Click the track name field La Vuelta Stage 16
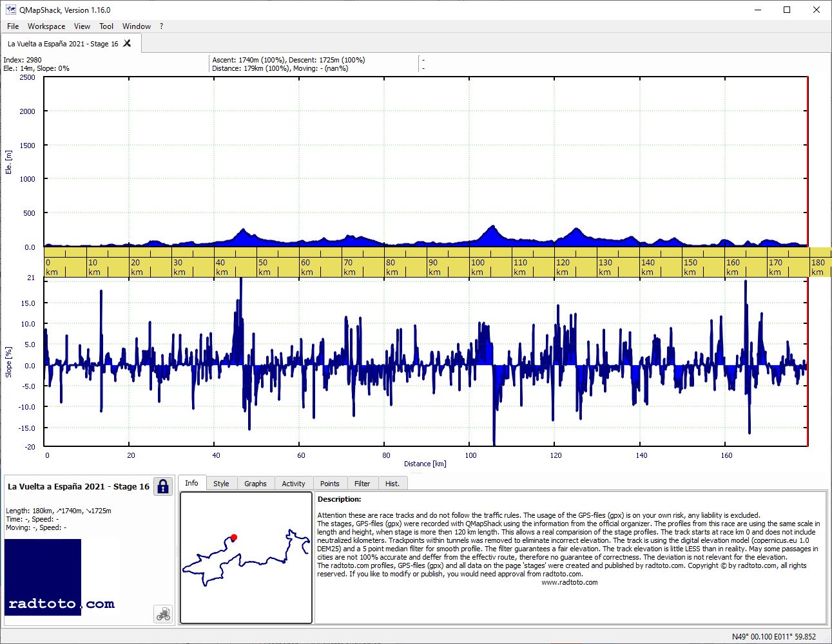 point(79,486)
